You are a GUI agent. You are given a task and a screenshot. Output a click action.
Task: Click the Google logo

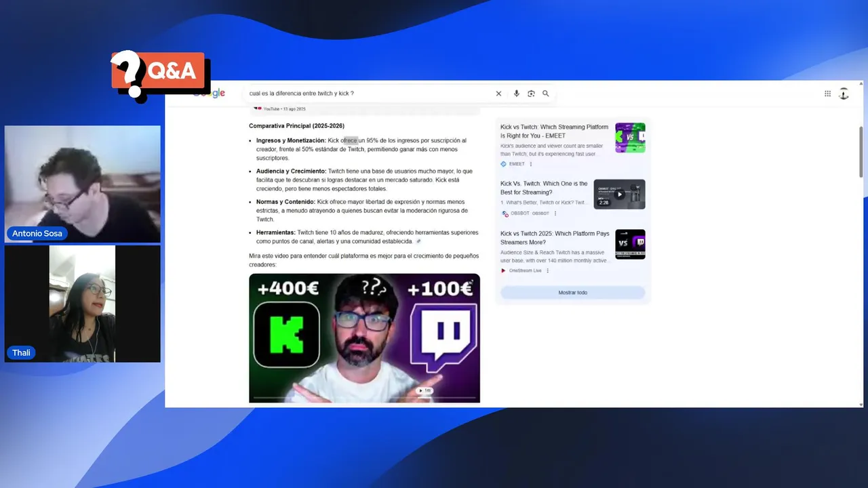[209, 94]
